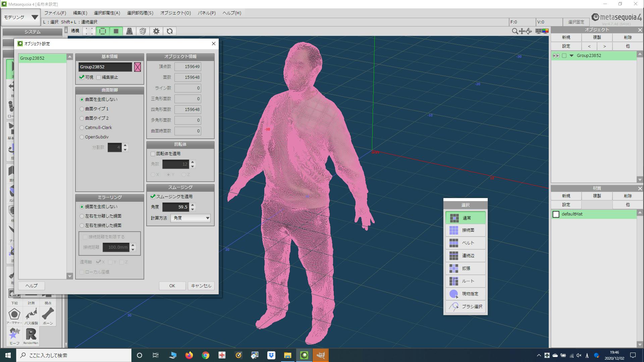Click the pink object color swatch

point(138,67)
